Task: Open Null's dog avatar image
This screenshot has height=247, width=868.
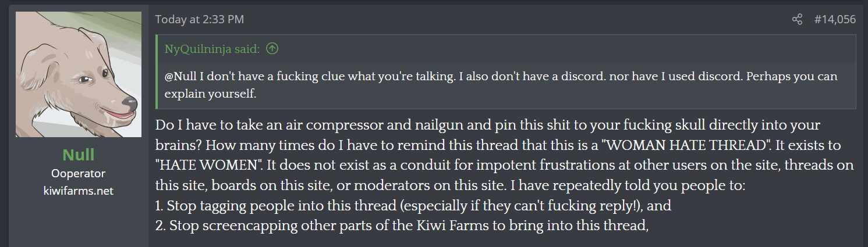Action: (x=79, y=74)
